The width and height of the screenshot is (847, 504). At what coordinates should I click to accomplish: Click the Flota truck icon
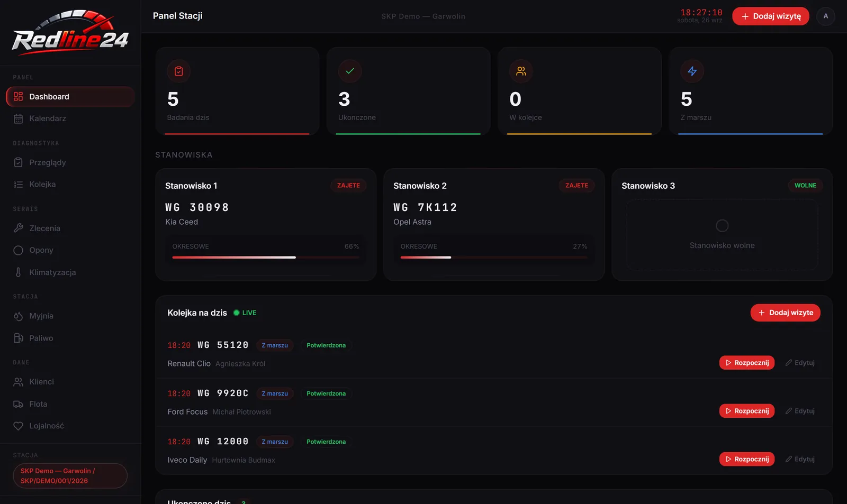click(x=19, y=404)
